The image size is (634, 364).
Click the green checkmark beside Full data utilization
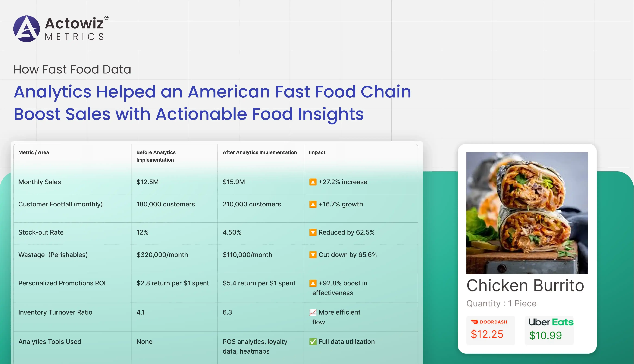pos(313,342)
